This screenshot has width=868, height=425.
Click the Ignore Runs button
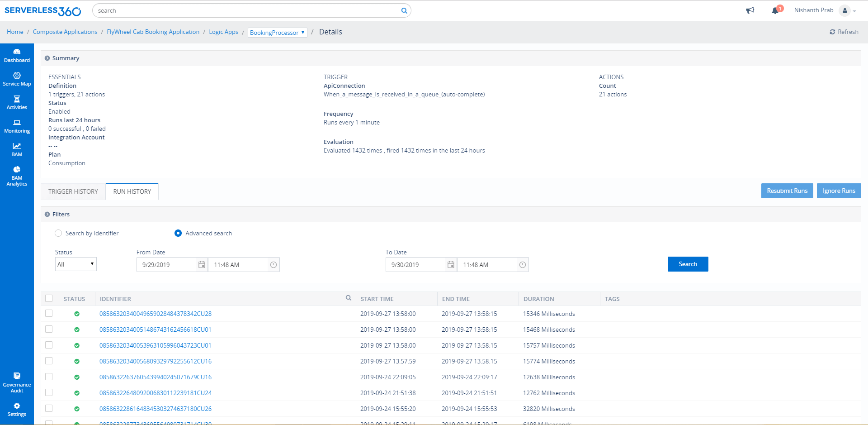click(x=839, y=191)
